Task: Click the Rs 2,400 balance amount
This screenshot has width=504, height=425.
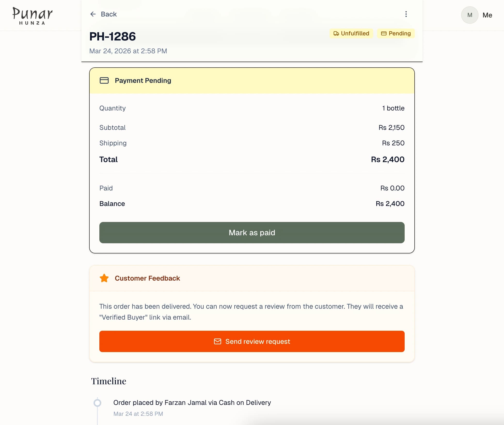Action: click(390, 204)
